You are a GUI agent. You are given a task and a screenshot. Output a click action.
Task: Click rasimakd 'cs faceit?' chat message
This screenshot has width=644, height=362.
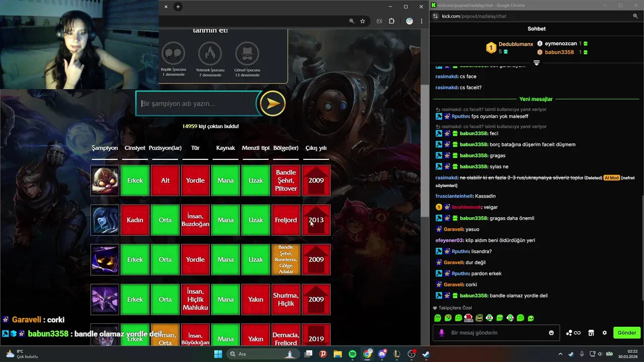click(458, 87)
